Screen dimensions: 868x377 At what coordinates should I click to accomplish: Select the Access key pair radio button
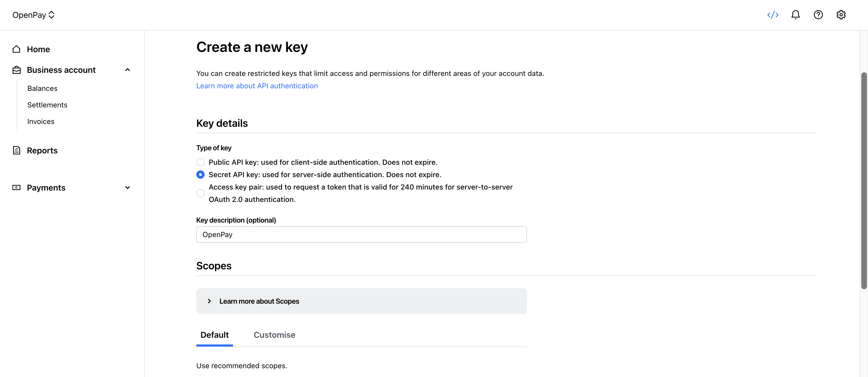point(200,193)
